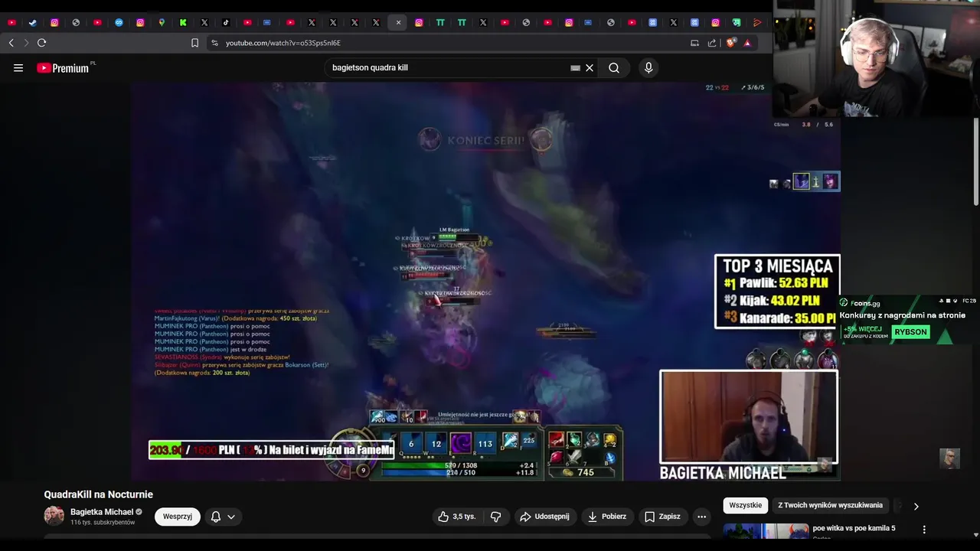Viewport: 980px width, 551px height.
Task: Clear the search query with X
Action: (590, 68)
